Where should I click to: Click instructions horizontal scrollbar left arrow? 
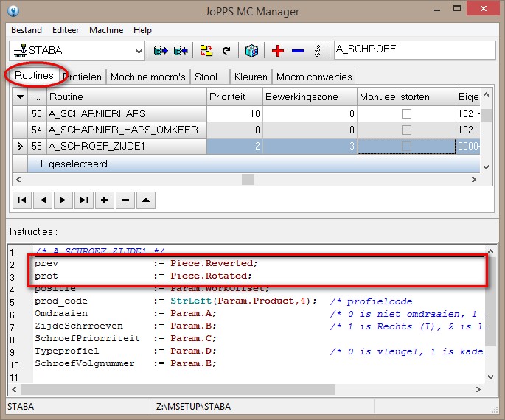click(x=14, y=390)
